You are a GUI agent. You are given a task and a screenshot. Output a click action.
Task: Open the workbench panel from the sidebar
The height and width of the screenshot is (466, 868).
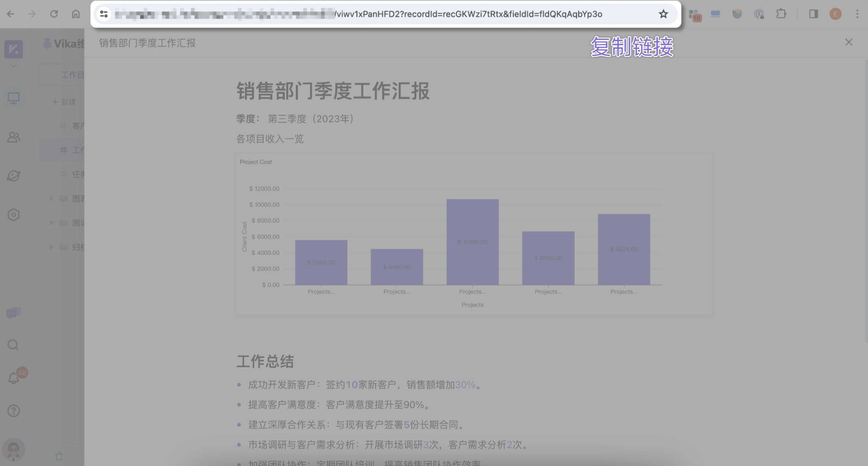13,98
